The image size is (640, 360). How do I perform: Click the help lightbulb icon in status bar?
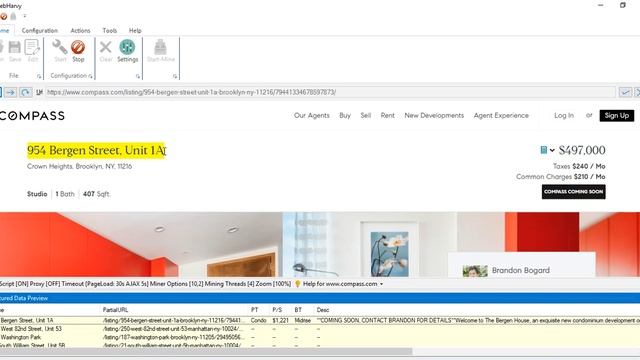(298, 284)
